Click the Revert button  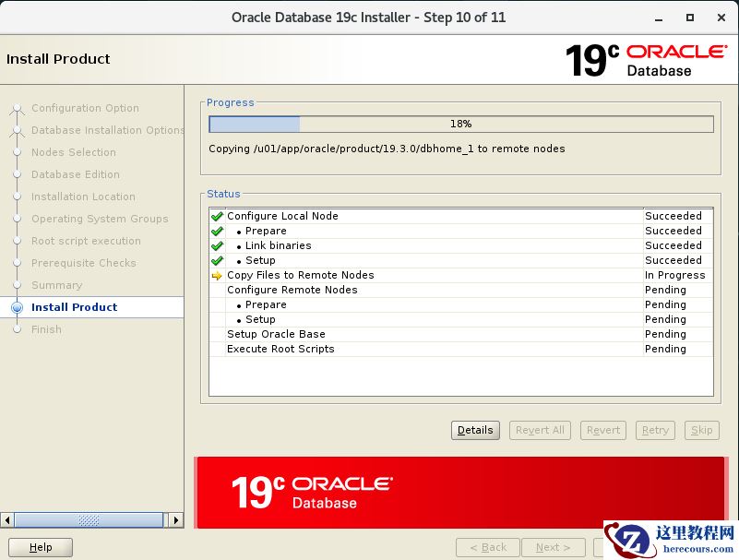pyautogui.click(x=603, y=430)
